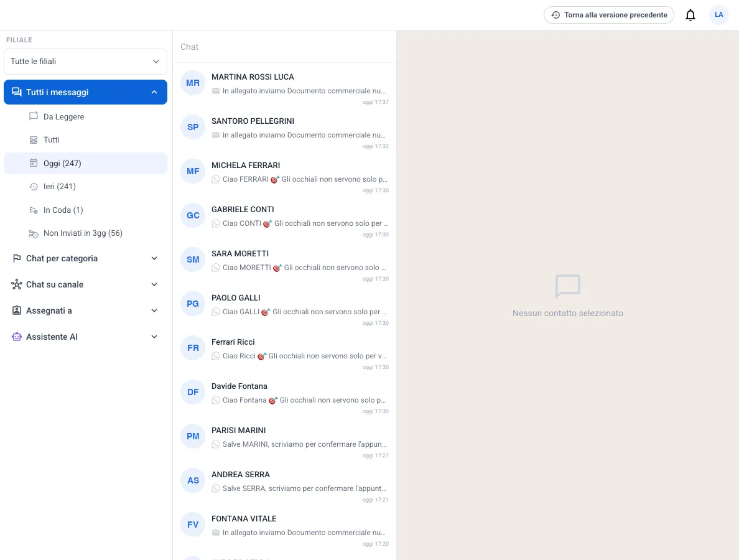Select the Oggi (247) filter
Viewport: 739px width, 560px height.
tap(85, 163)
